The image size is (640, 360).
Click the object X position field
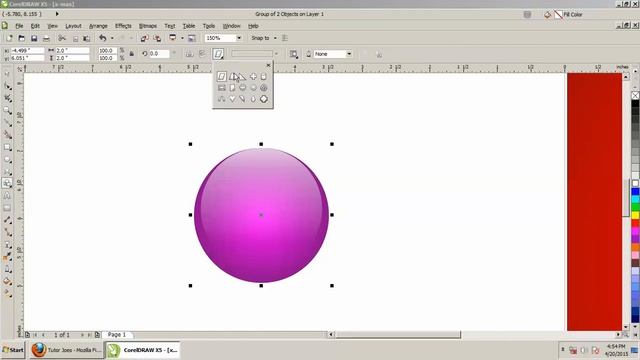[27, 51]
